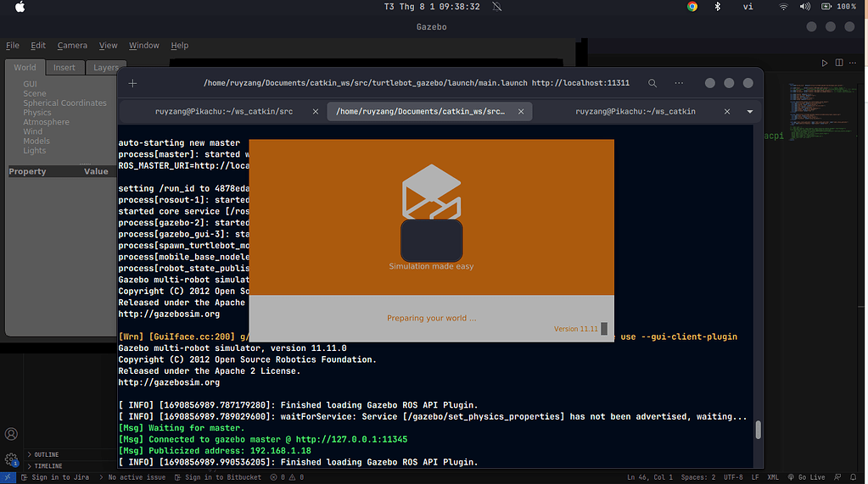Switch to the World tab in Gazebo
Image resolution: width=868 pixels, height=484 pixels.
click(25, 68)
